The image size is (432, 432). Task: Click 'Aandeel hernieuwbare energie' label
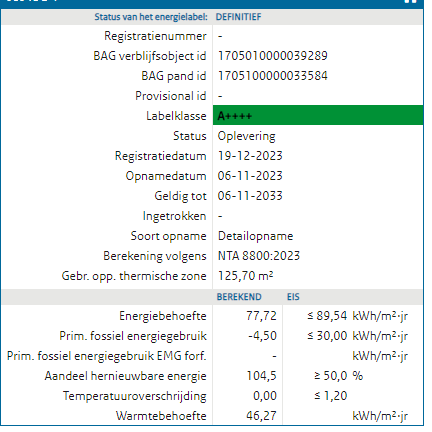125,376
